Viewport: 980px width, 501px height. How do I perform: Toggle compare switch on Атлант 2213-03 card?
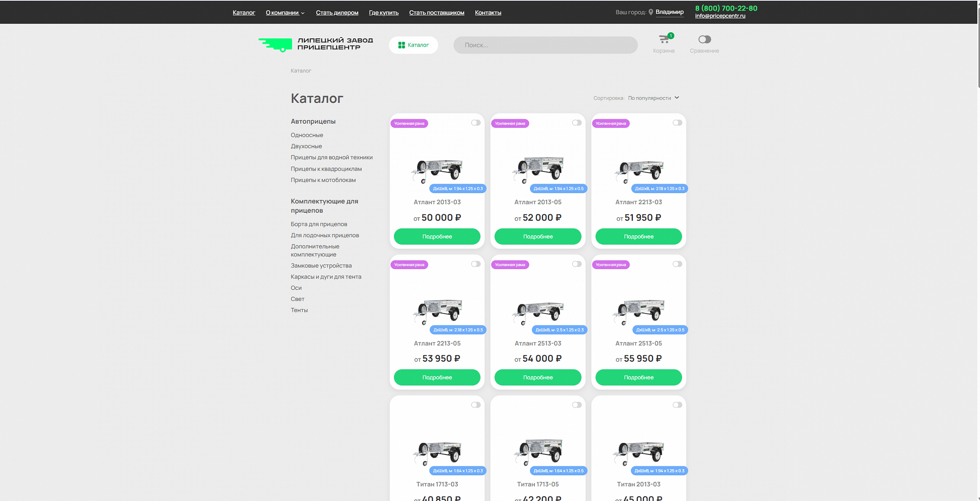click(x=677, y=122)
